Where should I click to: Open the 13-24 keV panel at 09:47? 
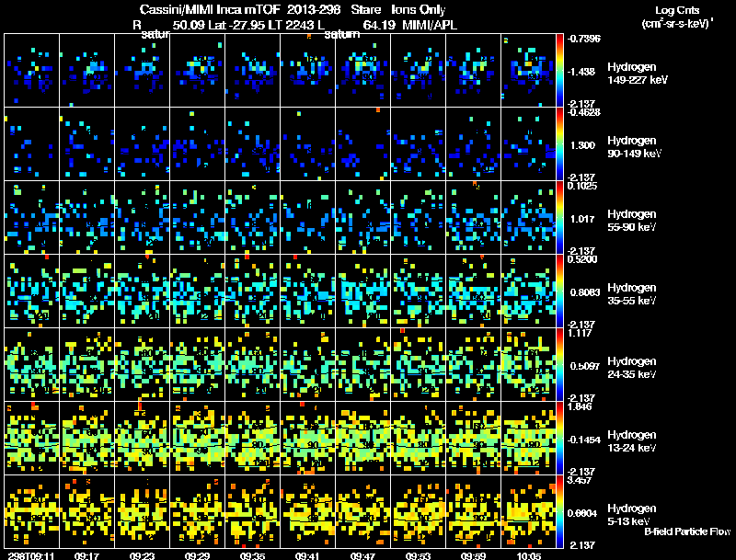click(x=362, y=439)
